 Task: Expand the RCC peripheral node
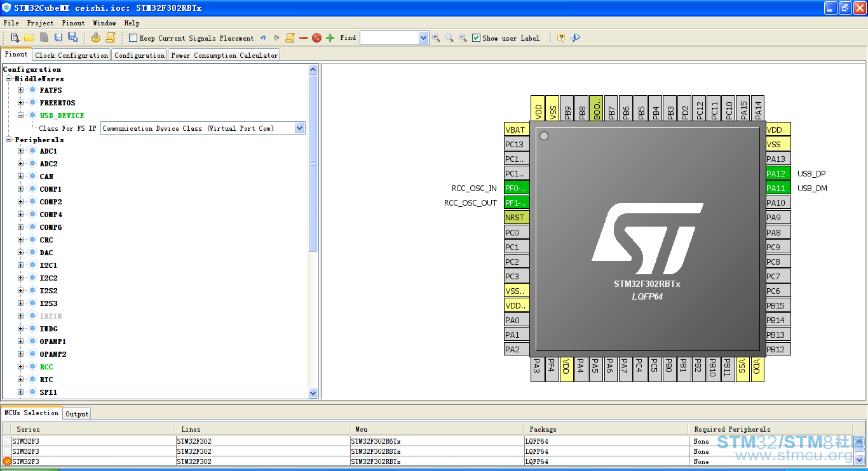(x=21, y=367)
